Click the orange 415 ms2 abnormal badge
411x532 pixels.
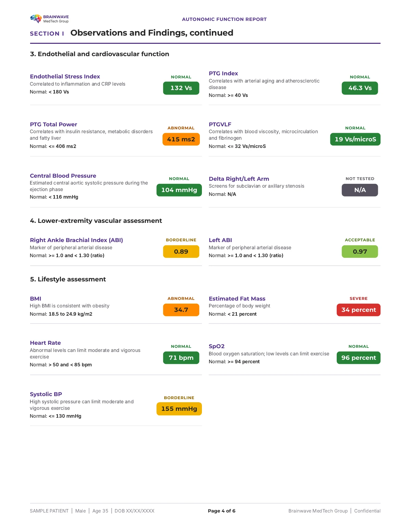click(x=181, y=139)
